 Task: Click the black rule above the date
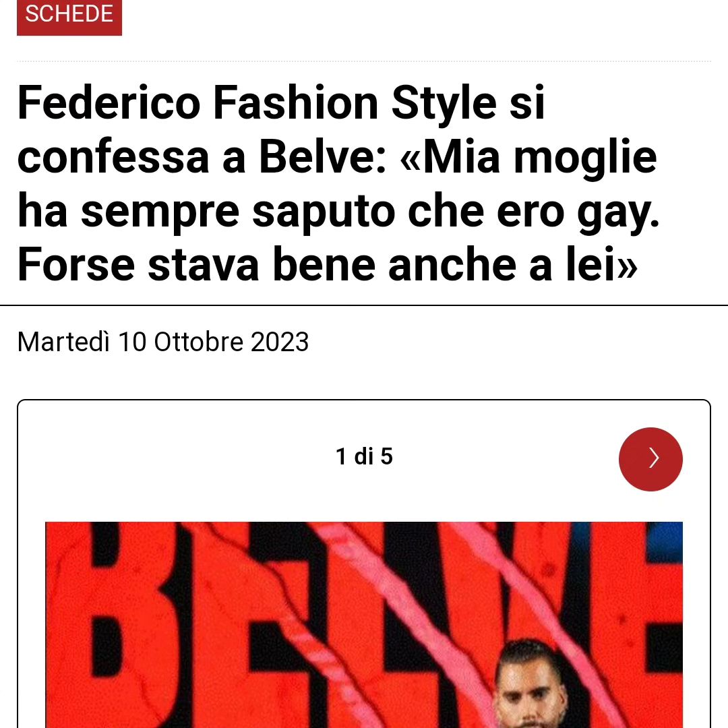point(363,305)
